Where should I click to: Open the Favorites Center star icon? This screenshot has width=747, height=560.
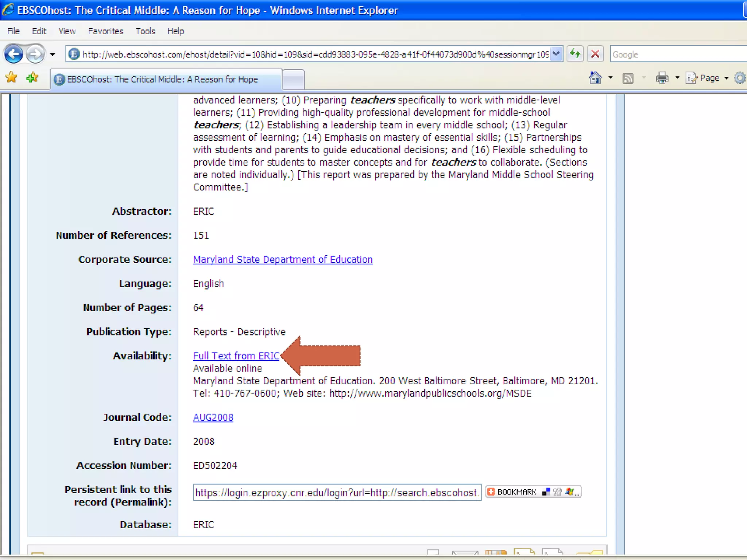pos(11,77)
